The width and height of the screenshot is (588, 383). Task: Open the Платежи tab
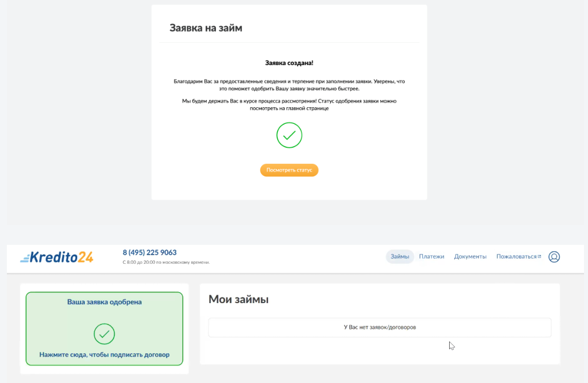[431, 257]
